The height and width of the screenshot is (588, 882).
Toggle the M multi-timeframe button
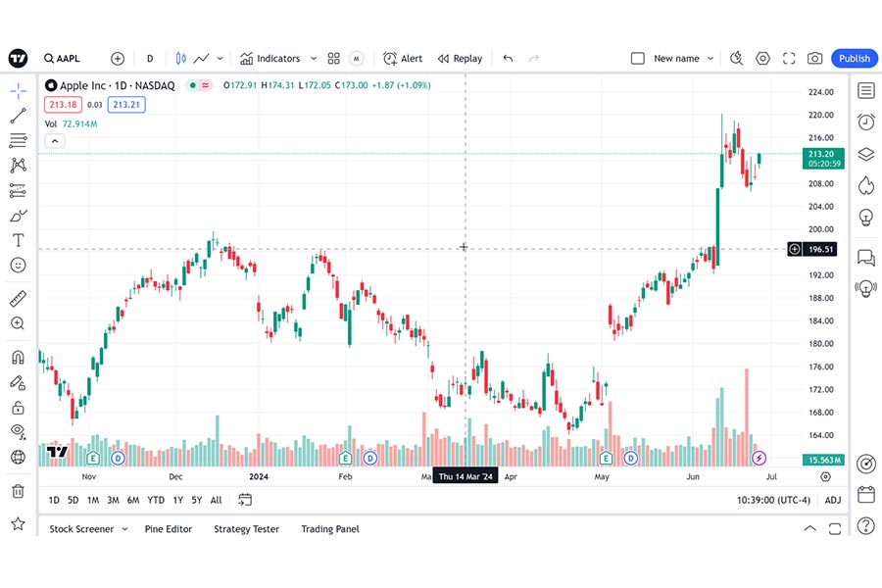coord(356,59)
